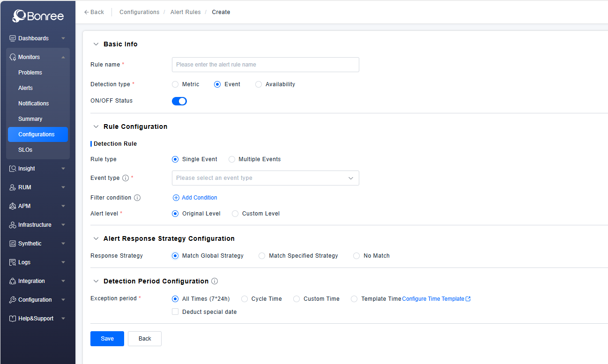Click the Synthetic sidebar icon

click(x=13, y=244)
